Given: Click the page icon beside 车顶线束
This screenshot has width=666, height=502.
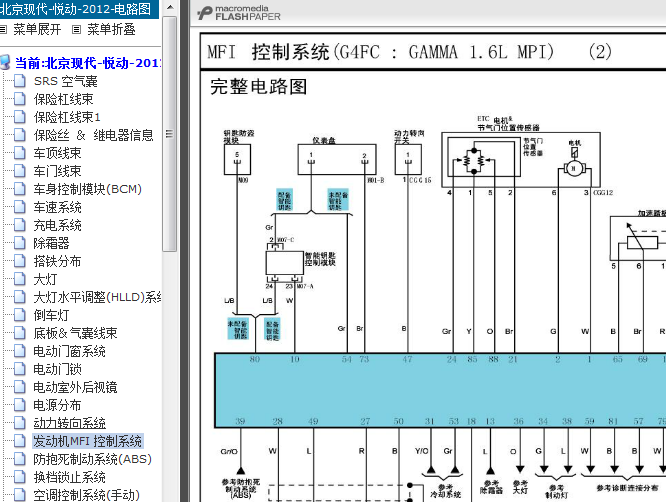Looking at the screenshot, I should coord(20,152).
